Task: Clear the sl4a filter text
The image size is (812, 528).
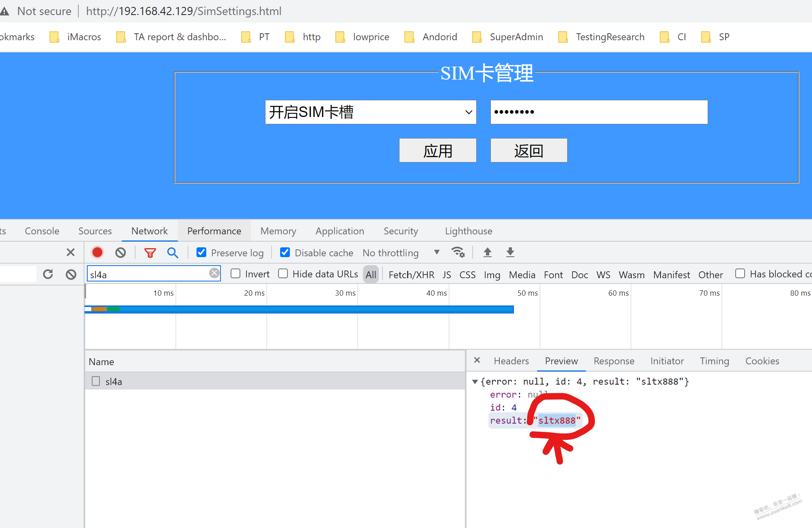Action: coord(214,273)
